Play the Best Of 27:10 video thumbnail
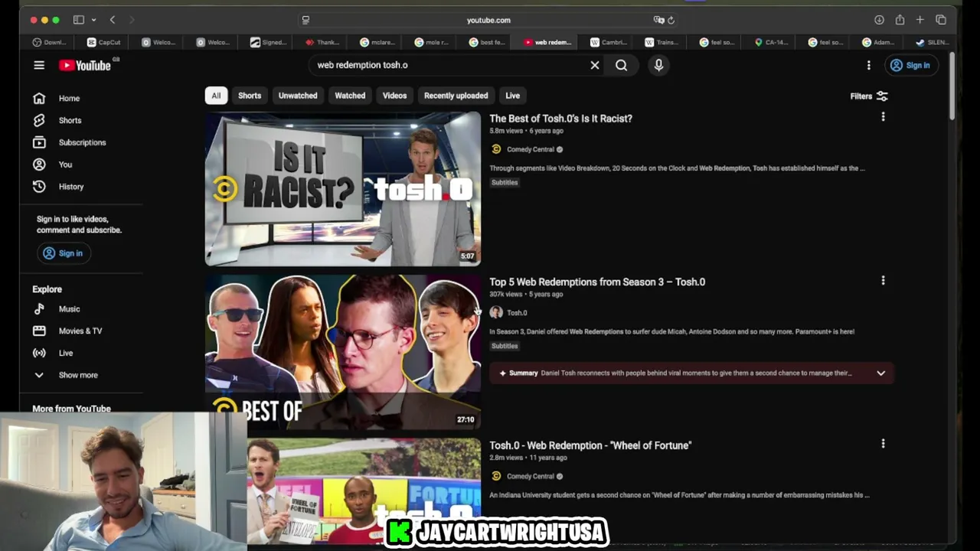The width and height of the screenshot is (980, 551). click(343, 352)
